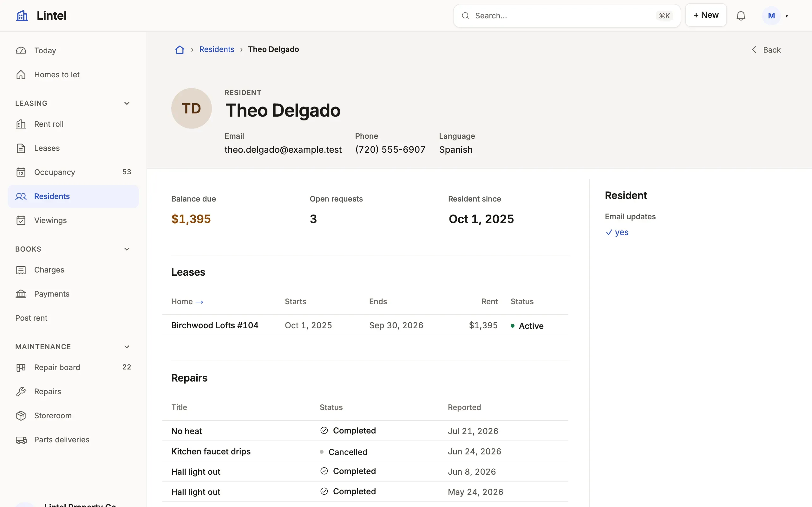Open the Occupancy calendar page
This screenshot has height=507, width=812.
73,172
